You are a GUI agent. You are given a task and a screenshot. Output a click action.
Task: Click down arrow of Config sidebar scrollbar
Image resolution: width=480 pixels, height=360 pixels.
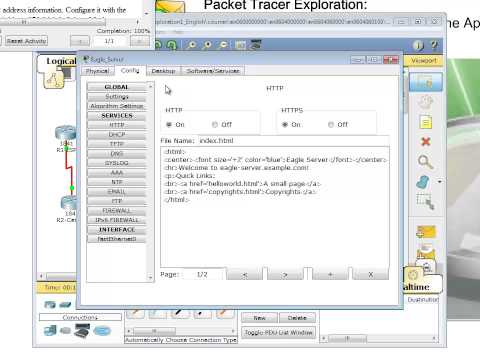pyautogui.click(x=150, y=277)
